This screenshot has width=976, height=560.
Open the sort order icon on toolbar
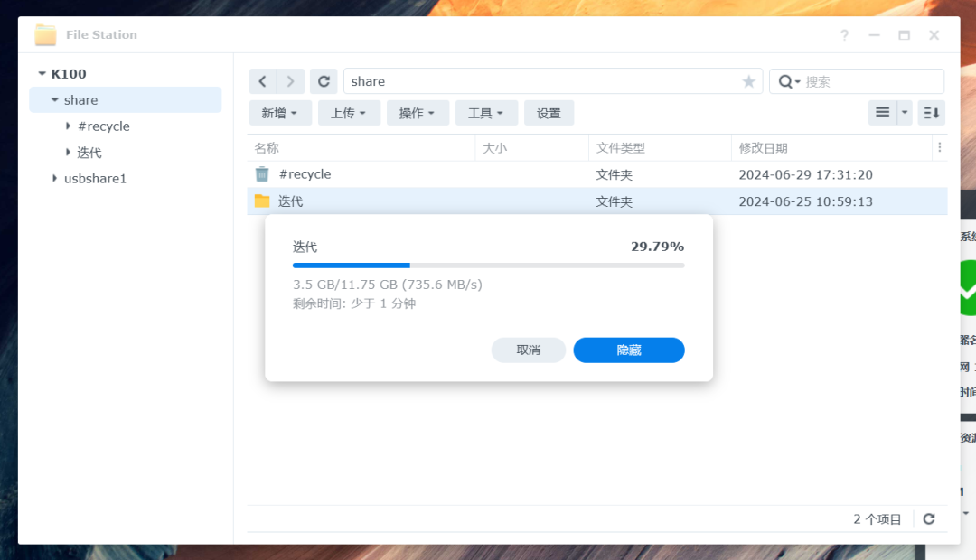(x=932, y=112)
